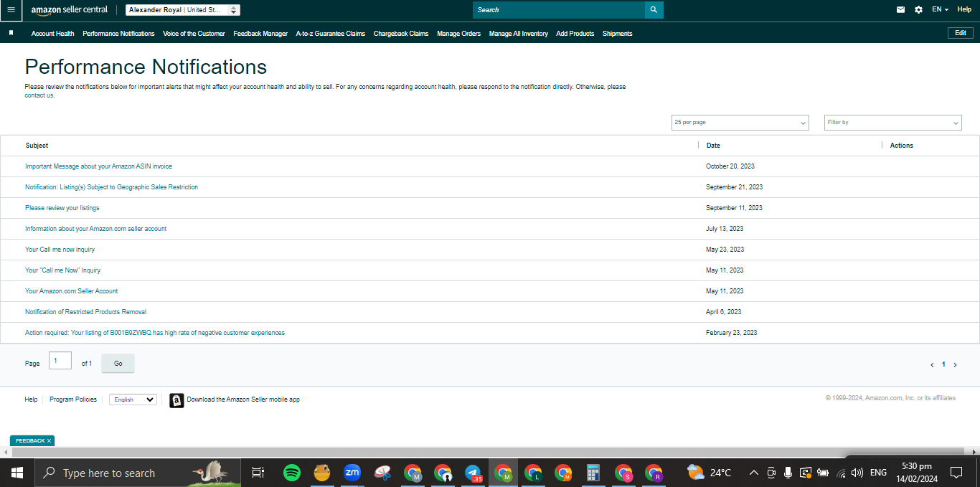Open Notification of Restricted Products Removal
The image size is (980, 487).
coord(86,312)
